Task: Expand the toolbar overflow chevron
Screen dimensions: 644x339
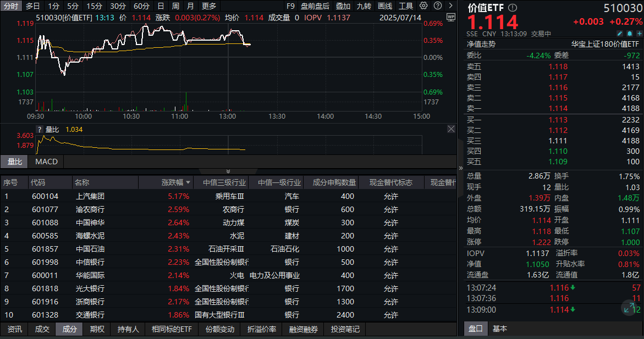Action: click(x=451, y=5)
